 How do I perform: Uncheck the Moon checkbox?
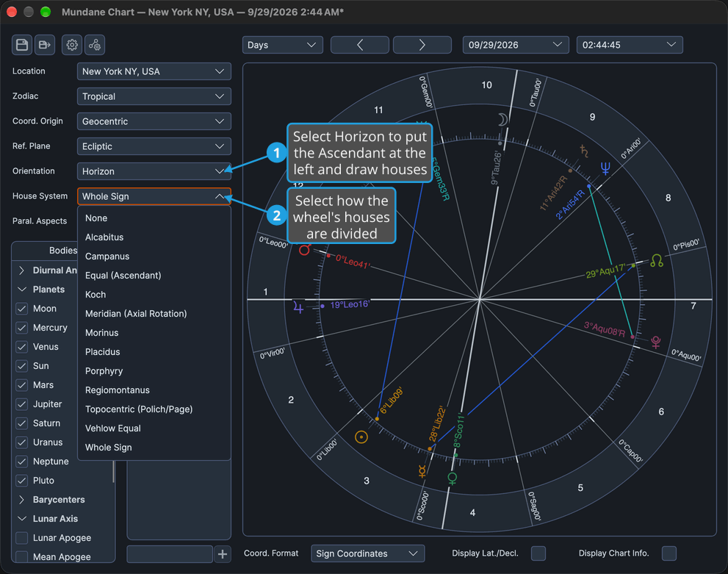click(x=22, y=309)
